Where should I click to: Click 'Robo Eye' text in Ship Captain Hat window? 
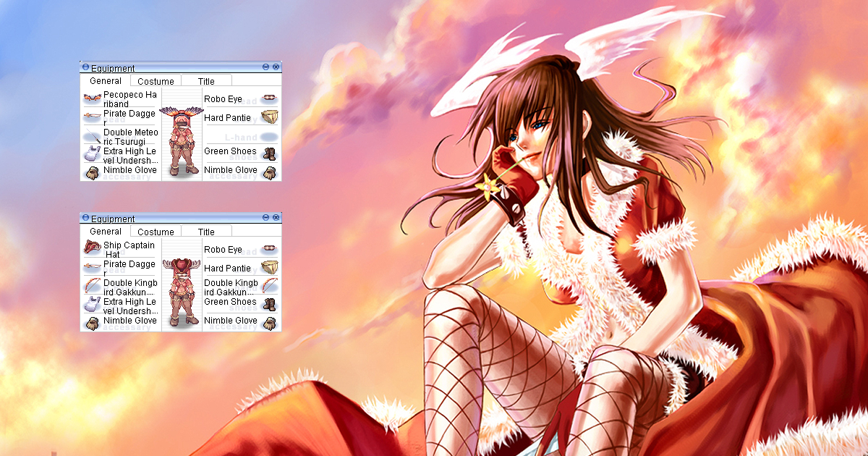point(224,249)
